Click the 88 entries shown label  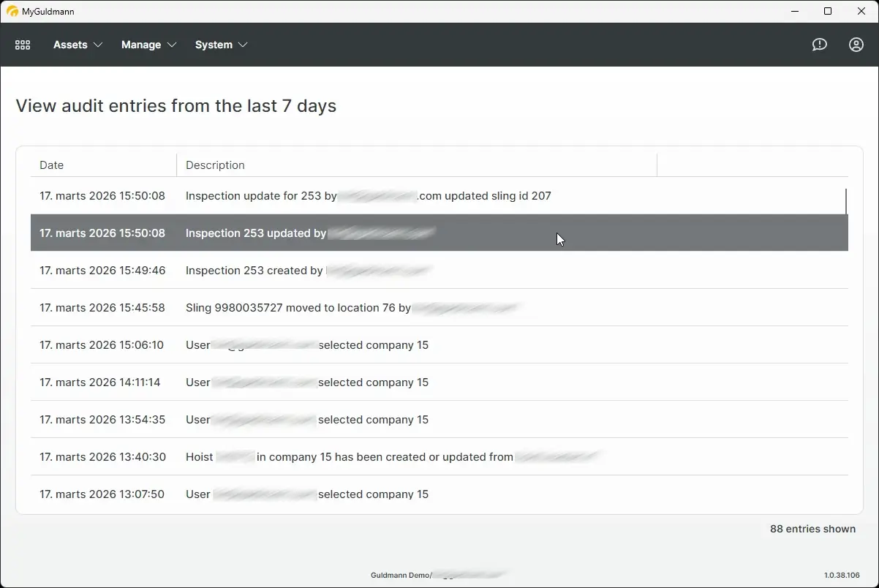812,529
